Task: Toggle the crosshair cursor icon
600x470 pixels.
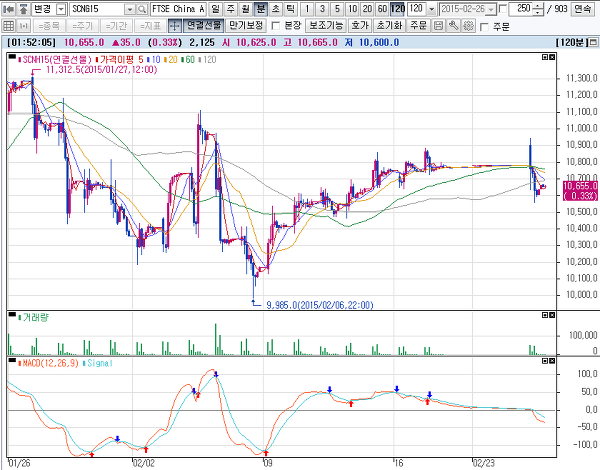Action: 175,26
